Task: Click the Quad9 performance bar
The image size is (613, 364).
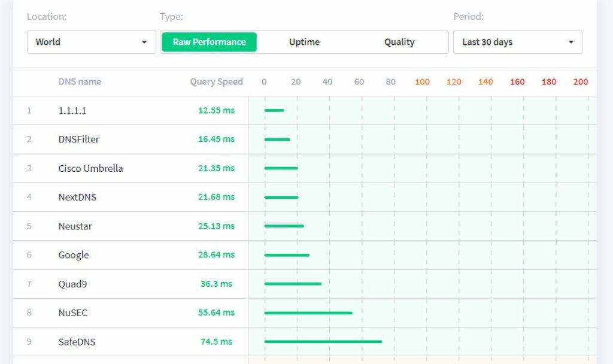Action: pyautogui.click(x=293, y=284)
